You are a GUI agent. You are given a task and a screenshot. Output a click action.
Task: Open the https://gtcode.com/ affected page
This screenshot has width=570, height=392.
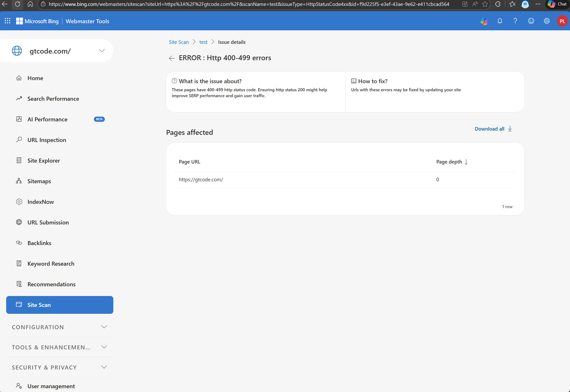pyautogui.click(x=201, y=179)
